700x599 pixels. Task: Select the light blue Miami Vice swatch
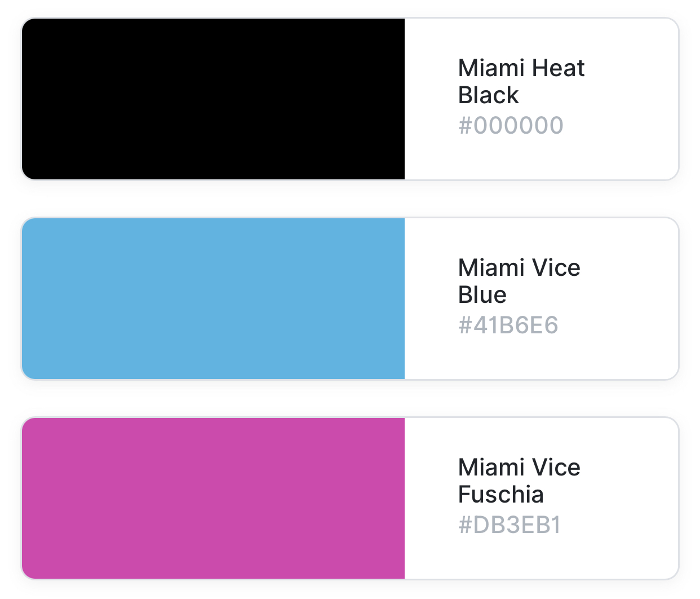tap(213, 298)
